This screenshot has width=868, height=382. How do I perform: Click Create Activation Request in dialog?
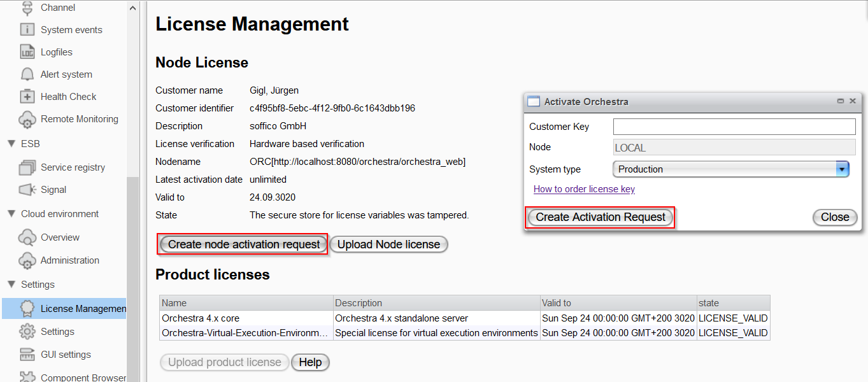601,217
